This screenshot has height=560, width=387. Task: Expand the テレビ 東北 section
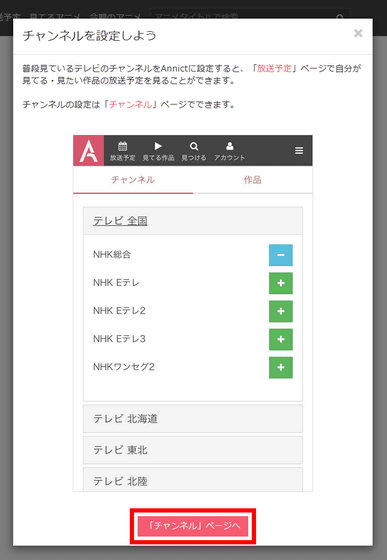(x=193, y=450)
